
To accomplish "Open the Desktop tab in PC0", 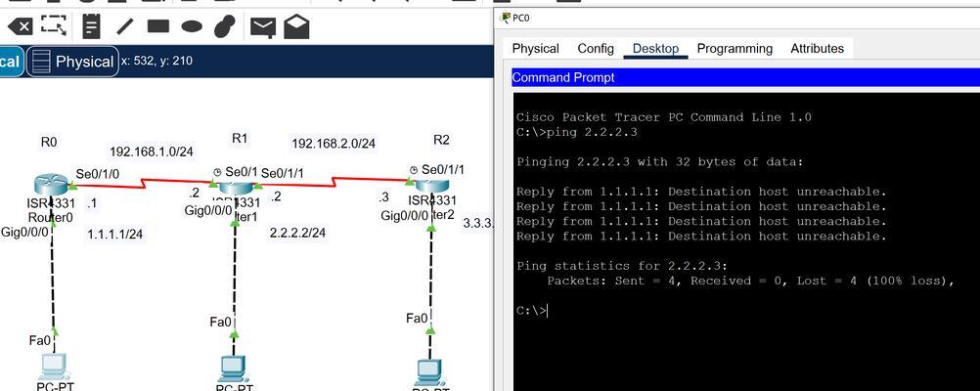I will [x=655, y=48].
